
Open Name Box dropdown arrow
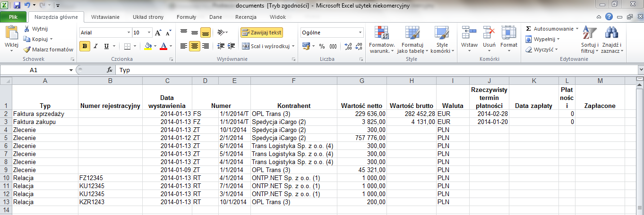pyautogui.click(x=71, y=70)
